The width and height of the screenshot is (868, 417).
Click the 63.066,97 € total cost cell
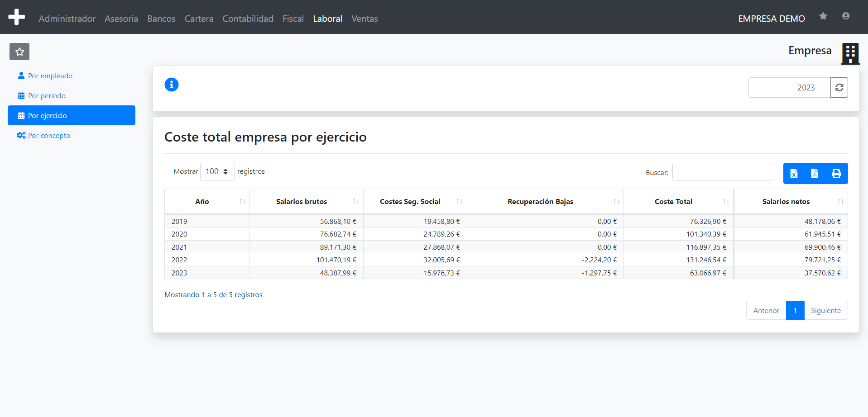point(679,273)
